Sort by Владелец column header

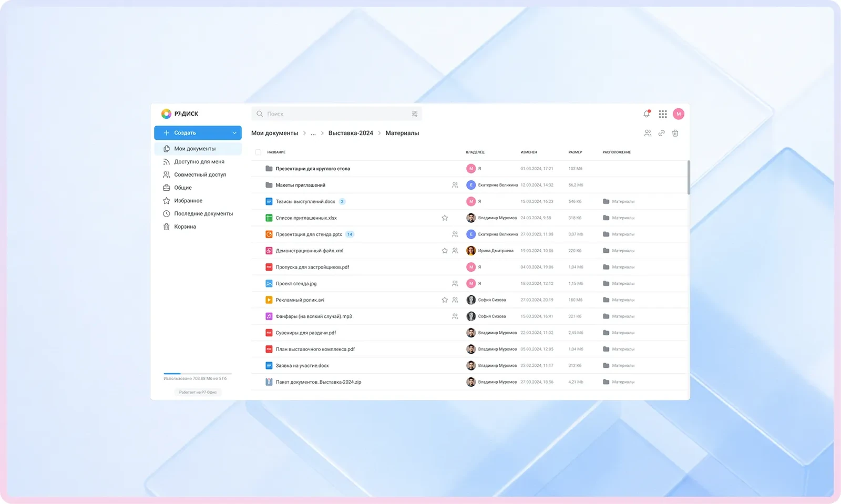click(x=475, y=152)
